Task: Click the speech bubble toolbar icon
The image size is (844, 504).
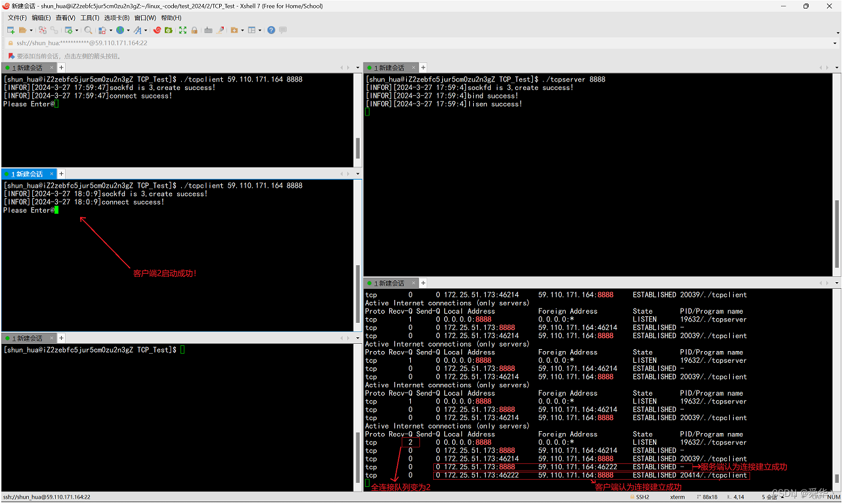Action: coord(283,30)
